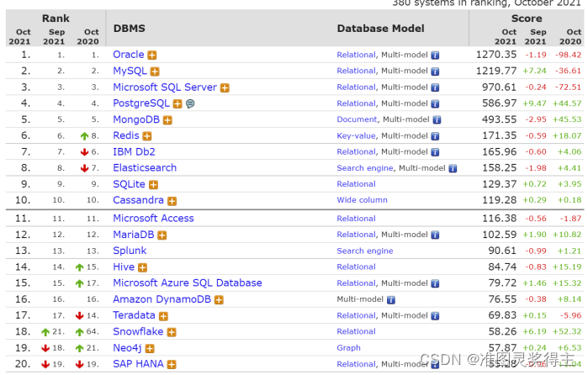Image resolution: width=588 pixels, height=375 pixels.
Task: Click the plus icon next to SQLite
Action: (153, 184)
